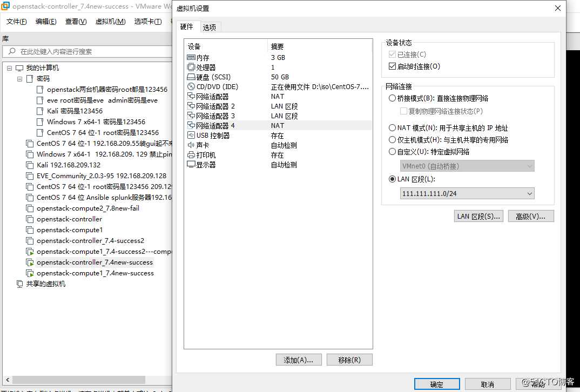Select the 网络适配器 3 icon
This screenshot has height=392, width=580.
(191, 116)
